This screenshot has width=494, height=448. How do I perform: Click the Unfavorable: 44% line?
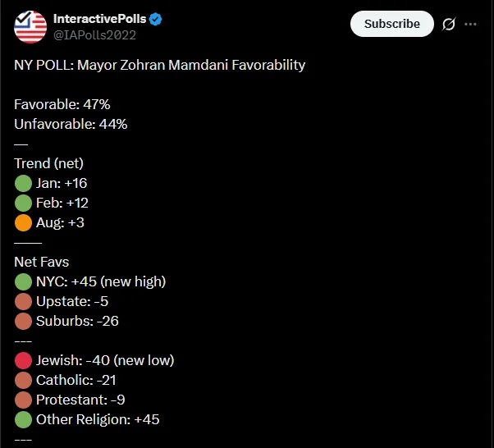click(x=71, y=124)
